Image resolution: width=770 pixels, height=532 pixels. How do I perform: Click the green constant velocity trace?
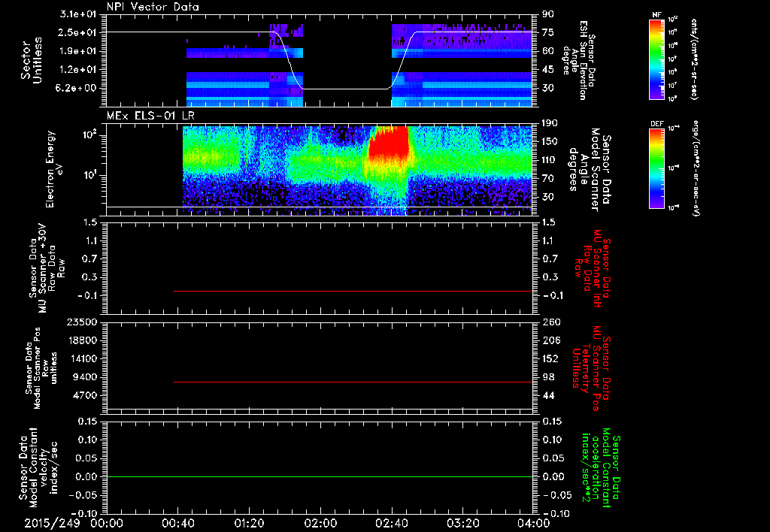pyautogui.click(x=320, y=476)
